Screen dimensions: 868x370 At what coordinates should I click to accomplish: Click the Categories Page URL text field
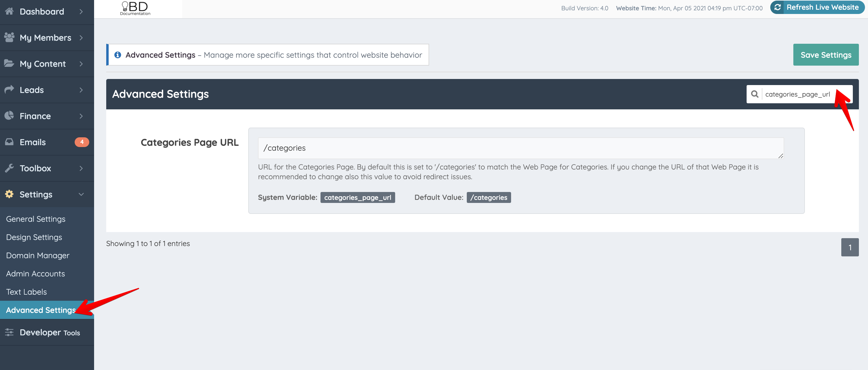coord(520,148)
